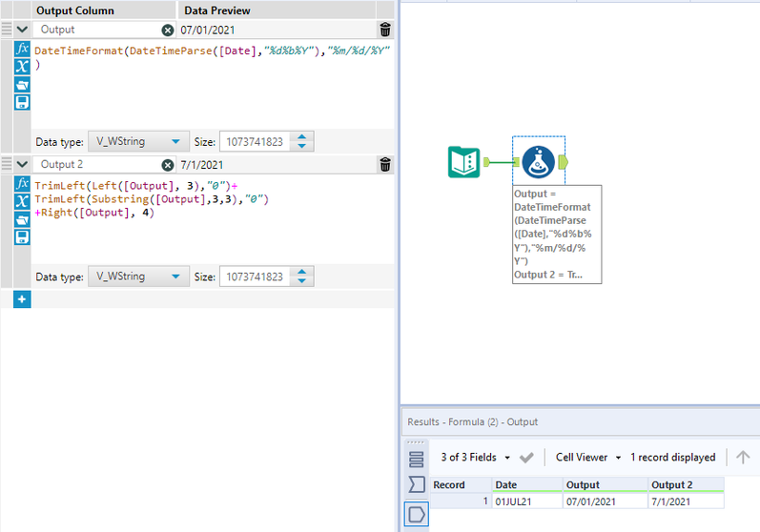Save the Output 2 expression with disk icon
The height and width of the screenshot is (532, 760).
[22, 237]
